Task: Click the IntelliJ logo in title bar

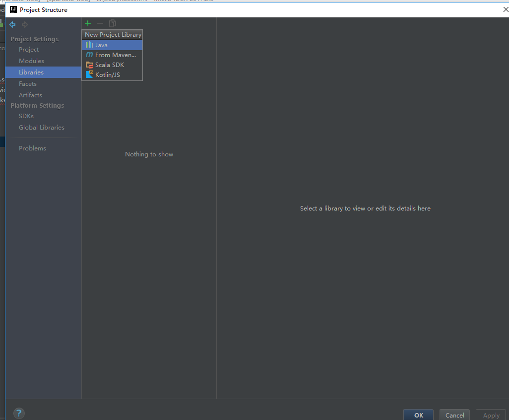Action: click(13, 9)
